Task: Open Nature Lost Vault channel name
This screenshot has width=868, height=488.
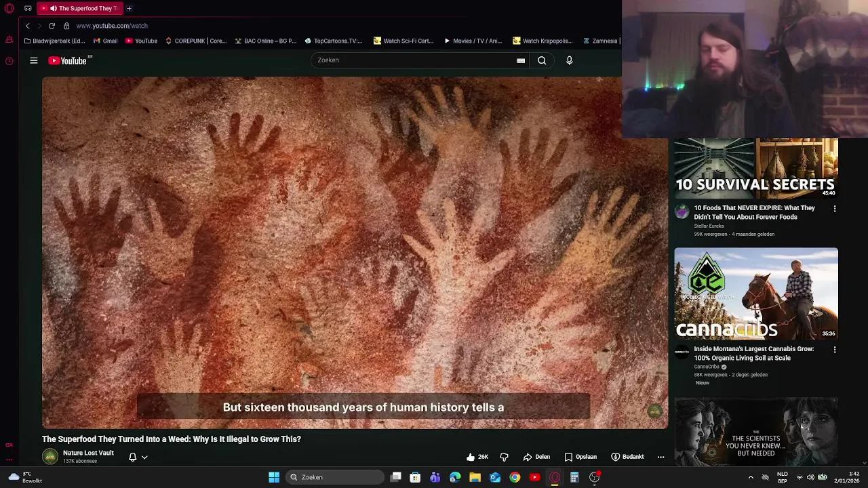Action: coord(88,453)
